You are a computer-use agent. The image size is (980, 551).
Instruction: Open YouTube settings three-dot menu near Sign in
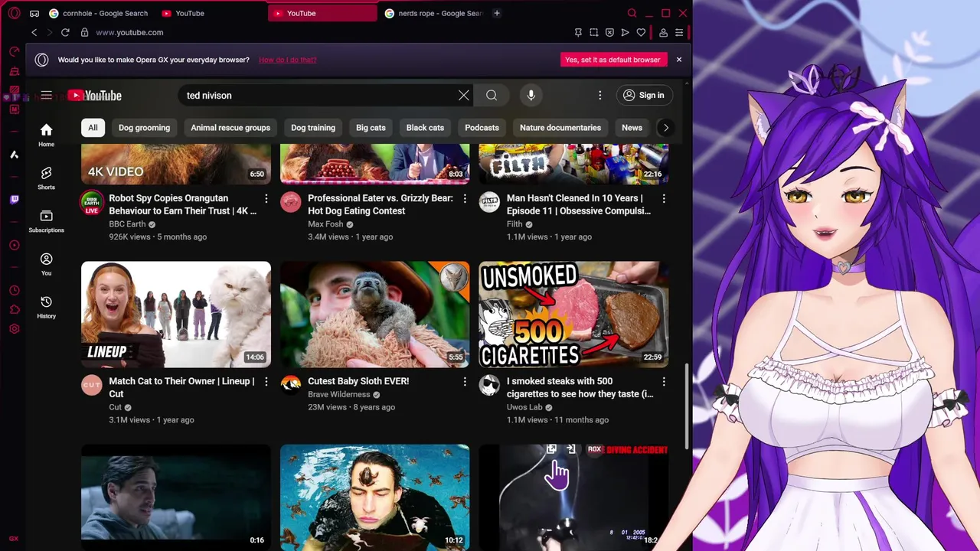pos(600,96)
